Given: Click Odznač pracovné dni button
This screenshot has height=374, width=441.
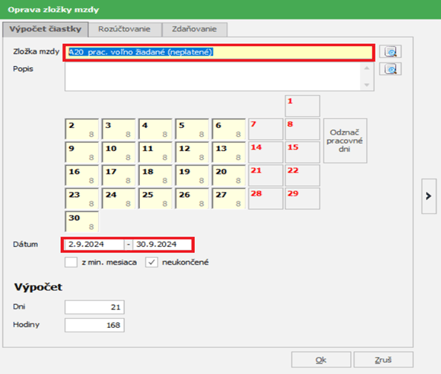Looking at the screenshot, I should [345, 141].
